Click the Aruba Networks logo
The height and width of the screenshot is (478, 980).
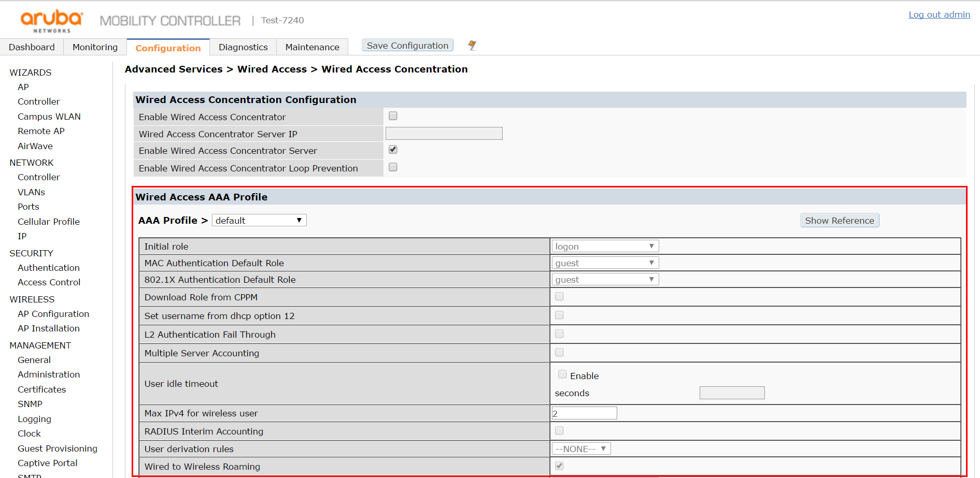click(x=50, y=20)
